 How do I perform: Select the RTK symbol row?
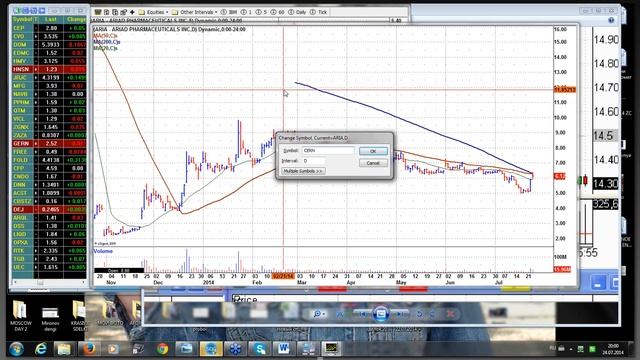(x=49, y=250)
